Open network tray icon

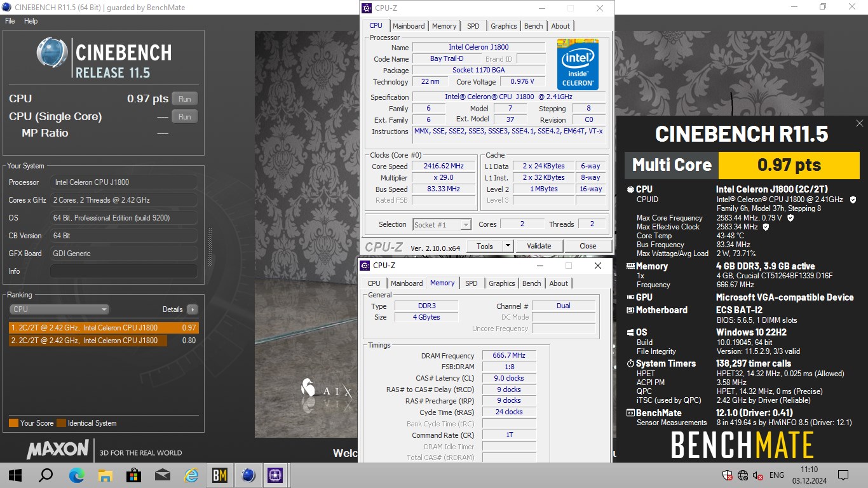(x=743, y=475)
